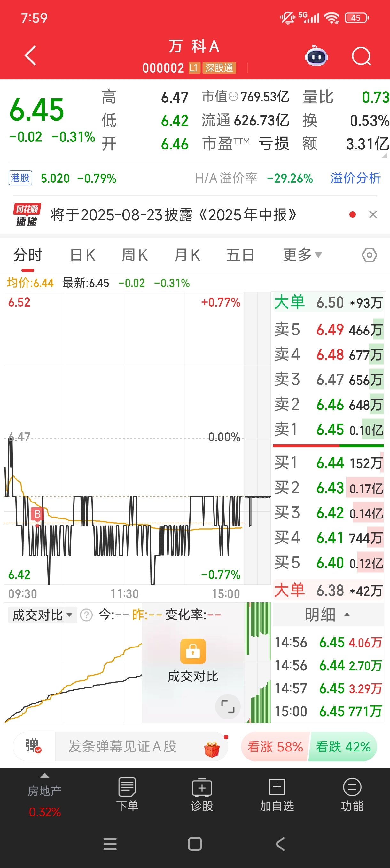Viewport: 390px width, 868px height.
Task: Switch to the 五日 tab
Action: click(x=240, y=255)
